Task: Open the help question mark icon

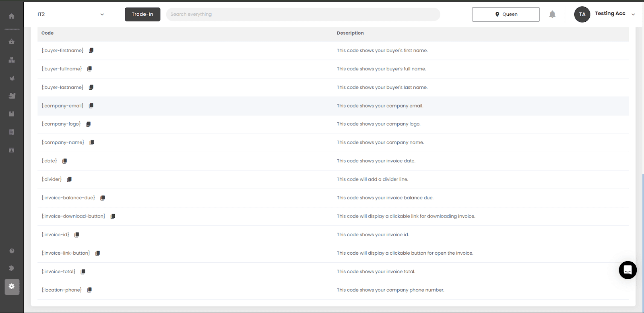Action: click(12, 251)
